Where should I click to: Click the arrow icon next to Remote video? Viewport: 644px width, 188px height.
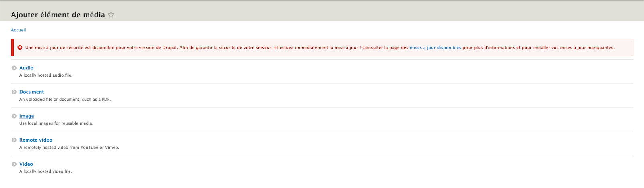[14, 140]
